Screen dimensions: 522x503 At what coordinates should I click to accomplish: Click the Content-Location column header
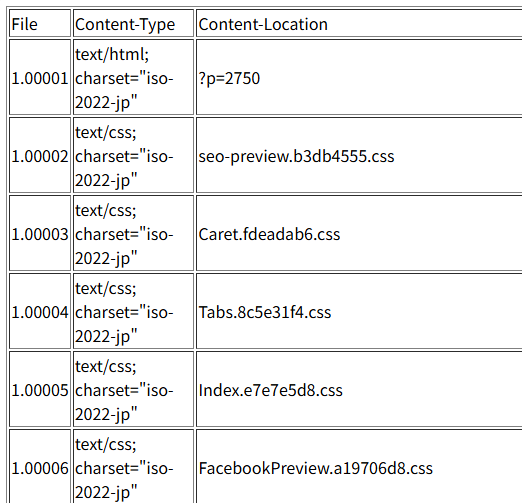click(359, 23)
